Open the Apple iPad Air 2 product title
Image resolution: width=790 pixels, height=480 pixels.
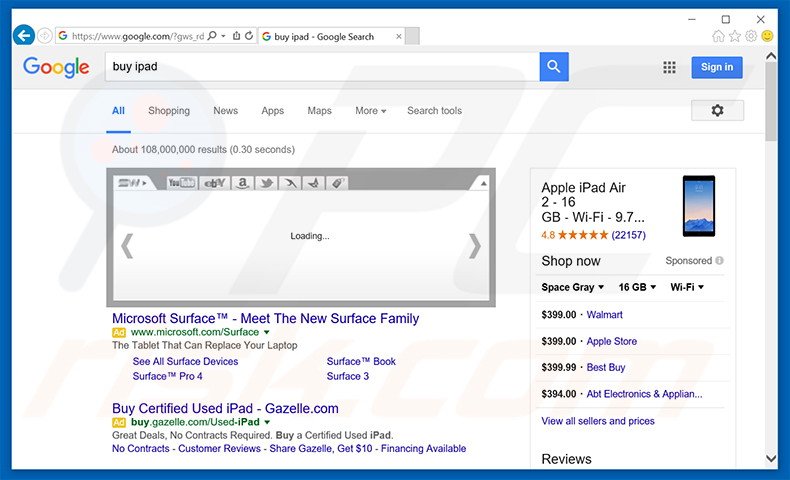593,202
